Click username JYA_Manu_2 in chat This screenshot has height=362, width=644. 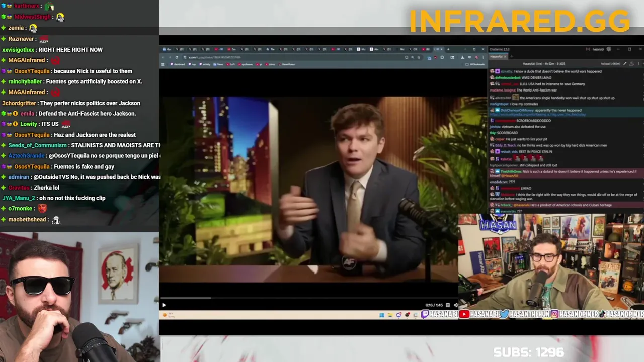pyautogui.click(x=19, y=198)
